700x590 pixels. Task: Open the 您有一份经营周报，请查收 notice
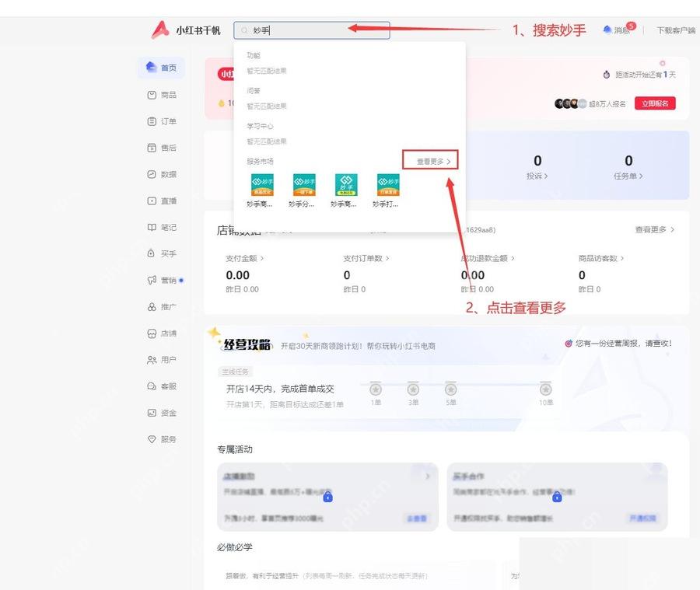pos(623,344)
